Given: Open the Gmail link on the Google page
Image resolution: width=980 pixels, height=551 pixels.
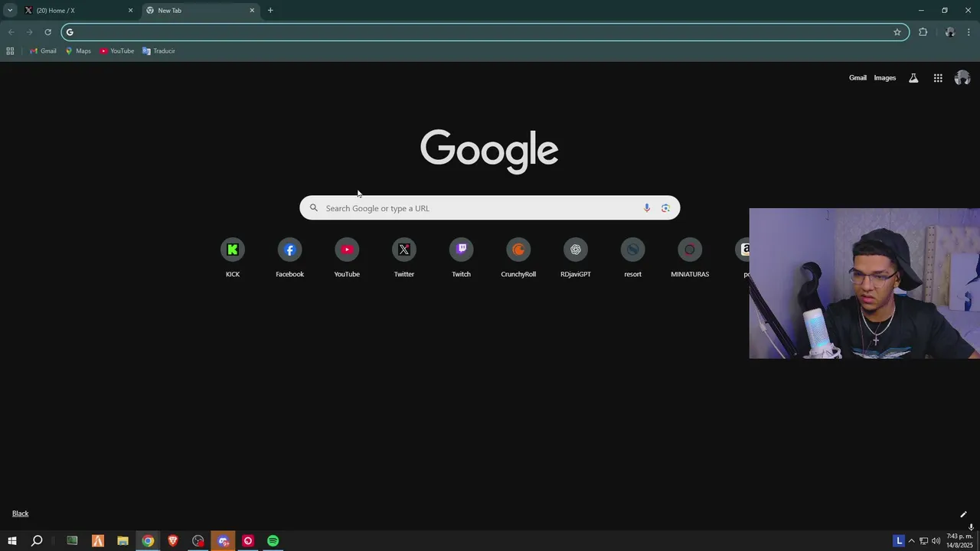Looking at the screenshot, I should (857, 78).
